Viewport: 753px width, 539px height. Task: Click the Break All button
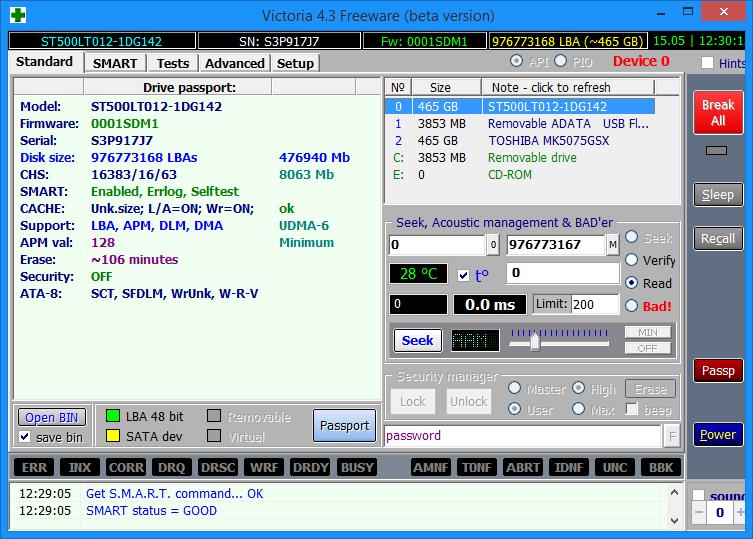point(718,112)
